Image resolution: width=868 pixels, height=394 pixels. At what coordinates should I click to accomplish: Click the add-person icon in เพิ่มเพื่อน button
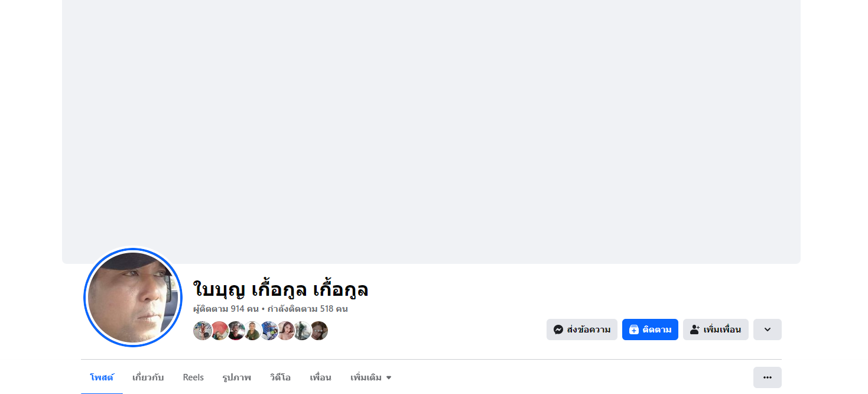(x=695, y=330)
